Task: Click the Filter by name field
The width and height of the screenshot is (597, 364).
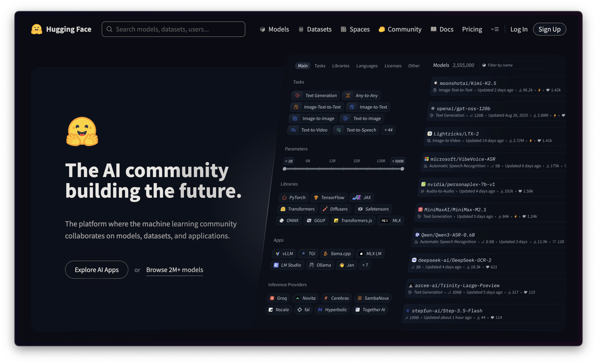Action: pyautogui.click(x=513, y=65)
